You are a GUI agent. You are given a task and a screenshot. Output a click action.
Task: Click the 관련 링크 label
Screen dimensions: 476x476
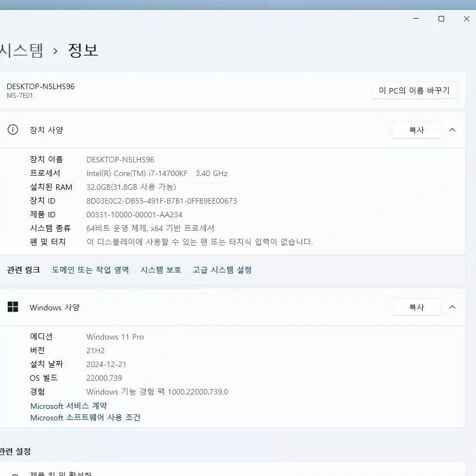pos(23,270)
